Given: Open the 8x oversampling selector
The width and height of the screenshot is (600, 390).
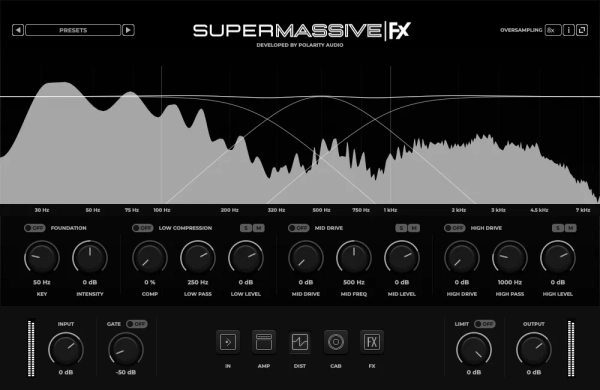Looking at the screenshot, I should click(x=553, y=30).
